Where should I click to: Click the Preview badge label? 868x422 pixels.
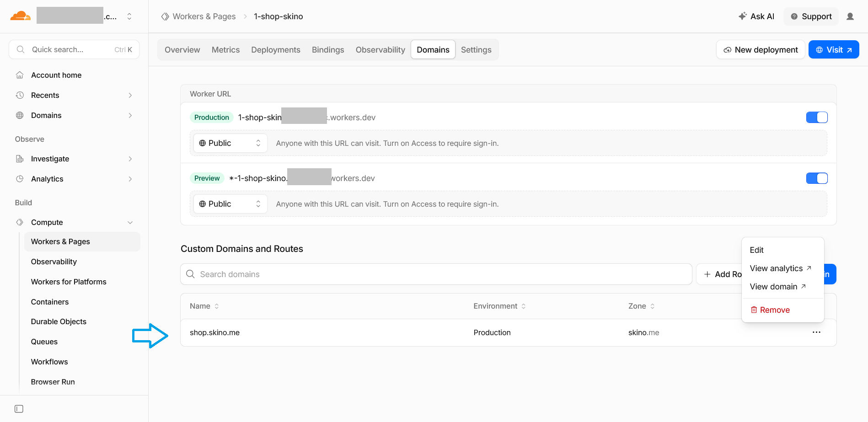[x=207, y=178]
